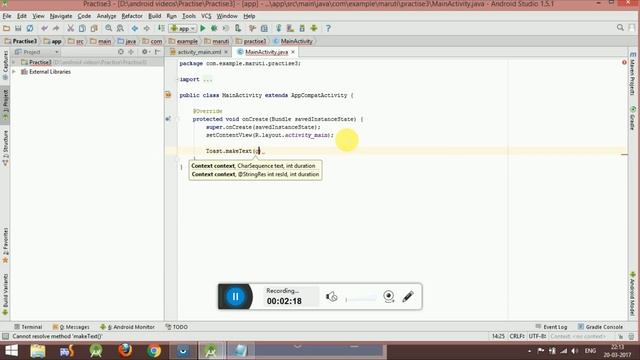The height and width of the screenshot is (360, 640).
Task: Click the MainActivity breadcrumb
Action: tap(293, 41)
